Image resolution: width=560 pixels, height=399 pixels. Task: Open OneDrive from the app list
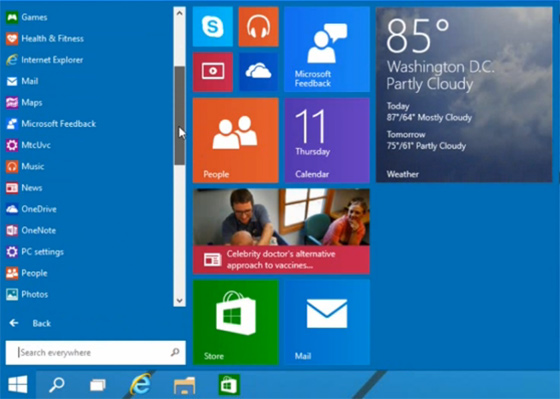click(31, 209)
